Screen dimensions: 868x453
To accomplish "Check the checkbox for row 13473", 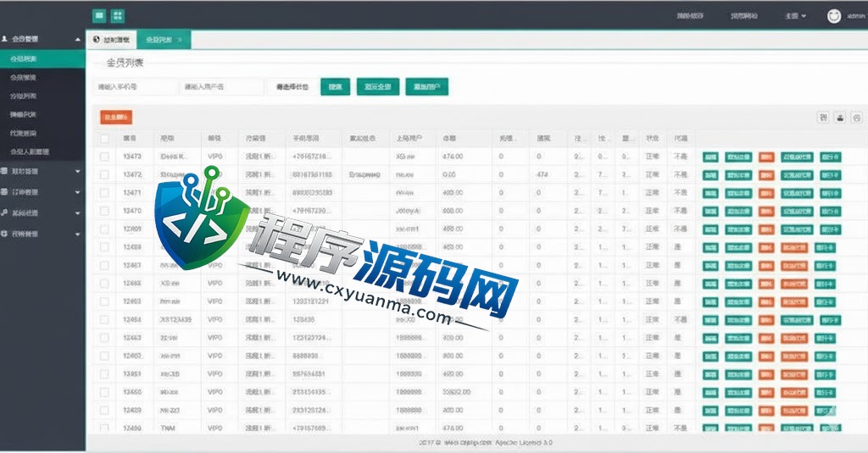I will [104, 157].
